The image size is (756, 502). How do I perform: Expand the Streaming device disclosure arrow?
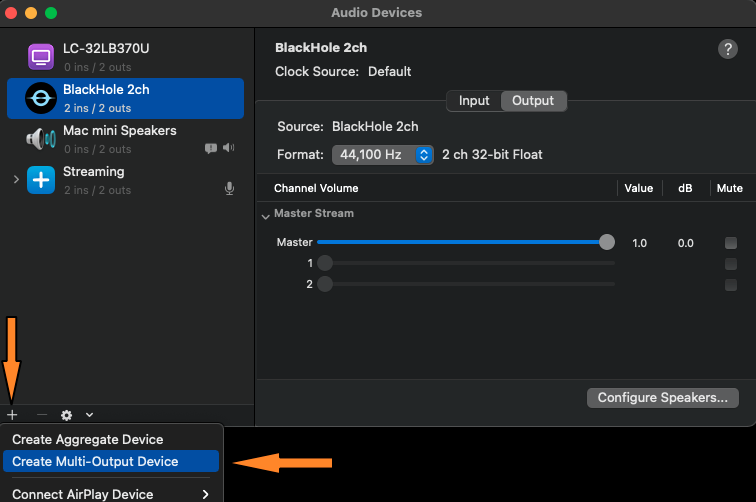16,180
